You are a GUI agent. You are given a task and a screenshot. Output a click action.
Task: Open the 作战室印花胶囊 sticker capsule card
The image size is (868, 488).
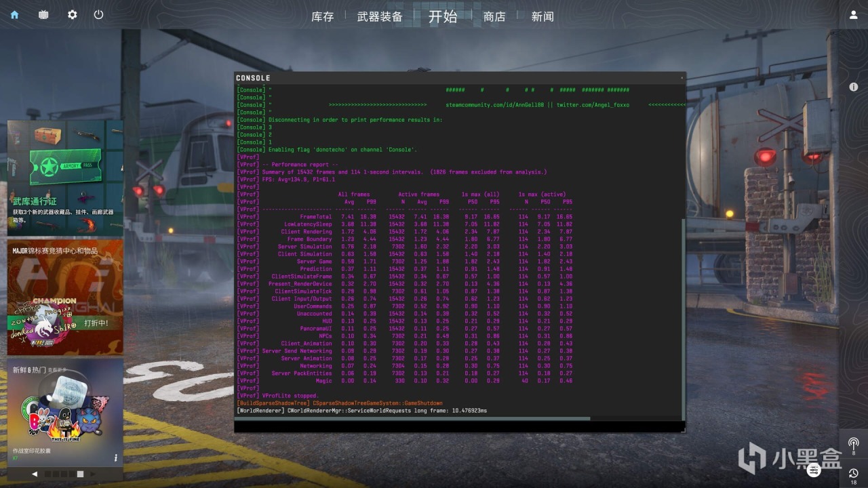[x=65, y=412]
